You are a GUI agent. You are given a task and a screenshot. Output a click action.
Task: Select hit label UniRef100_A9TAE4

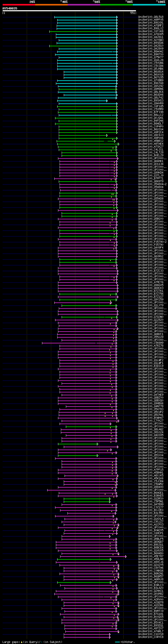click(151, 144)
